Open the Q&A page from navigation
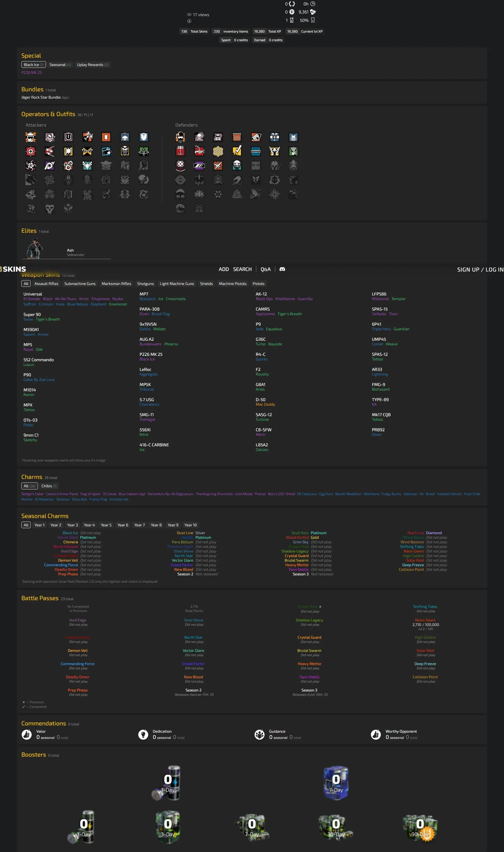 tap(265, 269)
